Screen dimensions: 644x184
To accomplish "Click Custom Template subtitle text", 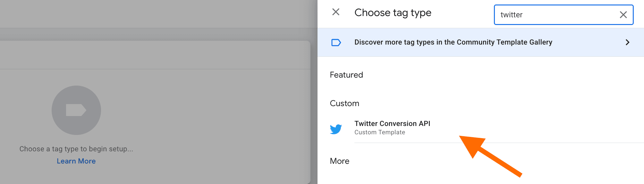I will tap(380, 132).
